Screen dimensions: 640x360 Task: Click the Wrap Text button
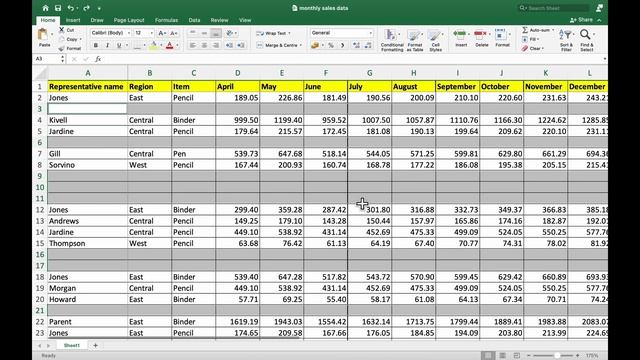tap(273, 33)
